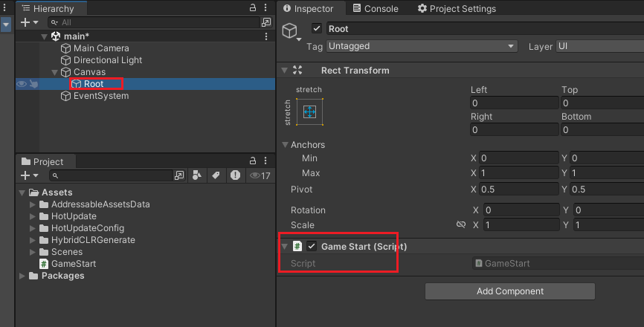Click the Pivot X field
Image resolution: width=644 pixels, height=327 pixels.
click(x=519, y=190)
